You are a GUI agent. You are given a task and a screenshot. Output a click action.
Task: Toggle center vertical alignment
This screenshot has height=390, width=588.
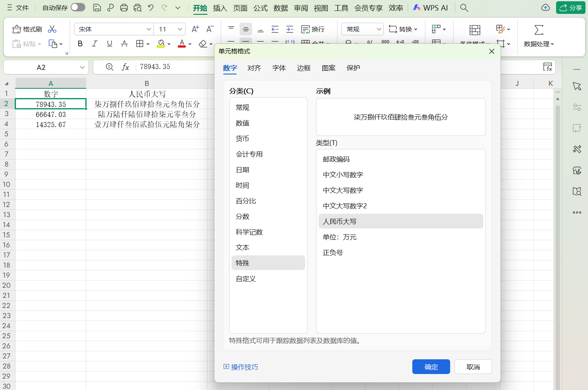point(245,29)
